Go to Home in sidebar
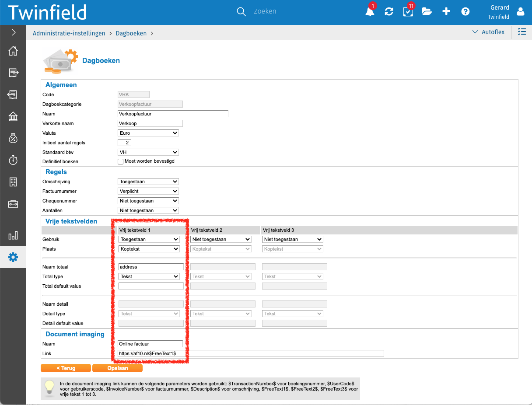Screen dimensions: 532x405 [x=13, y=51]
